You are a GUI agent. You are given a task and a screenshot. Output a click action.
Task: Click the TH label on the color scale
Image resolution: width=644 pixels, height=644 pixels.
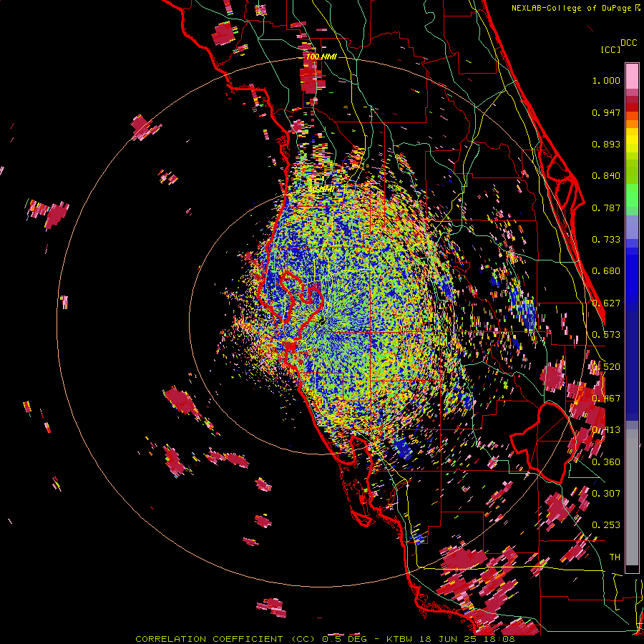pyautogui.click(x=615, y=557)
